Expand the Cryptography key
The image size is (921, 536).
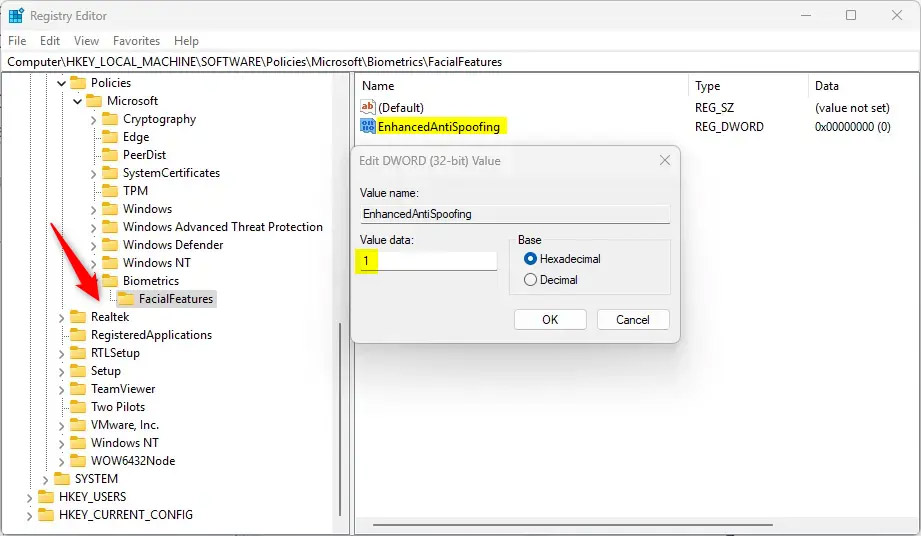(93, 120)
